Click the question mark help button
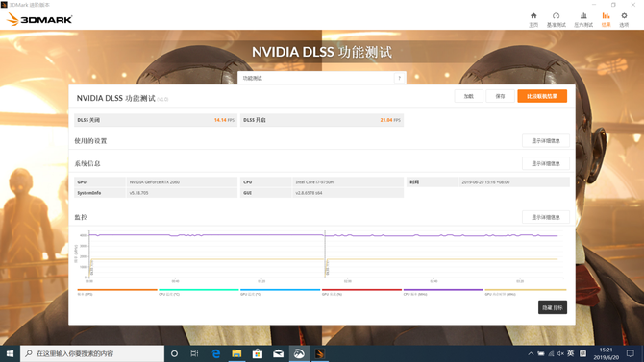 click(399, 78)
